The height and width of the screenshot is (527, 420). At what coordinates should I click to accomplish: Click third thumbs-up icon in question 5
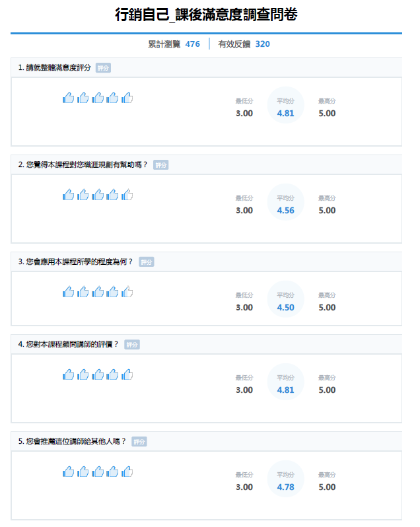click(x=98, y=472)
